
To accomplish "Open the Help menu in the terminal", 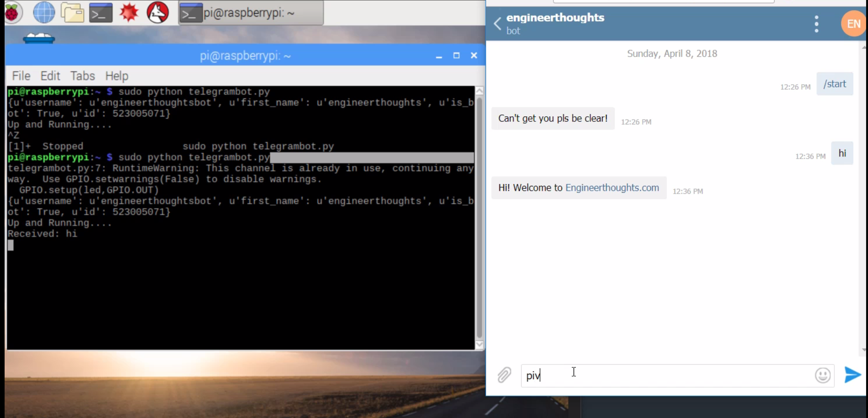I will coord(117,76).
